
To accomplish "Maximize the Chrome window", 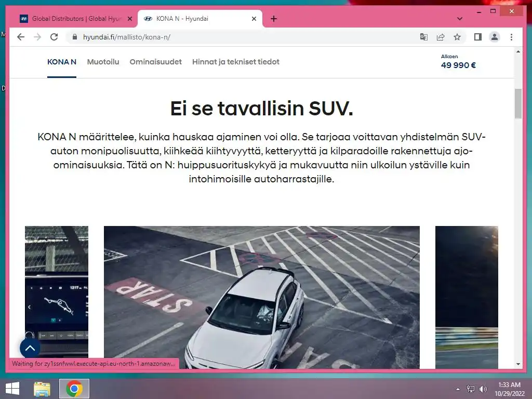I will [493, 11].
